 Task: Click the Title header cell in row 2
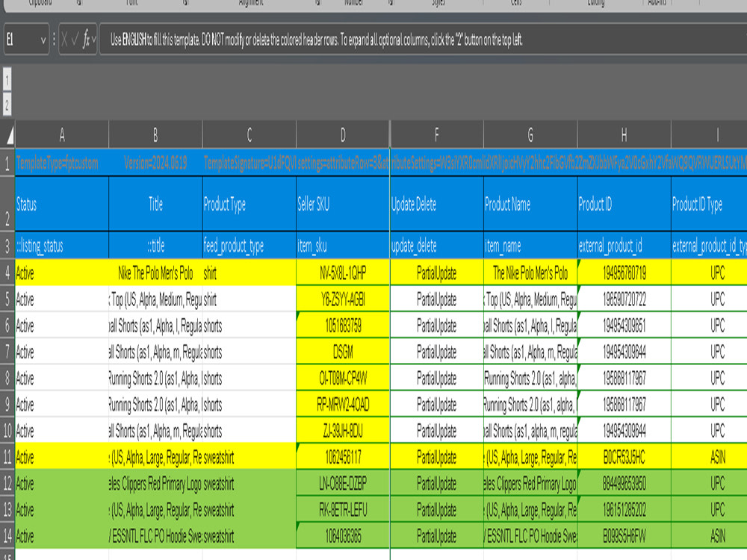[155, 204]
